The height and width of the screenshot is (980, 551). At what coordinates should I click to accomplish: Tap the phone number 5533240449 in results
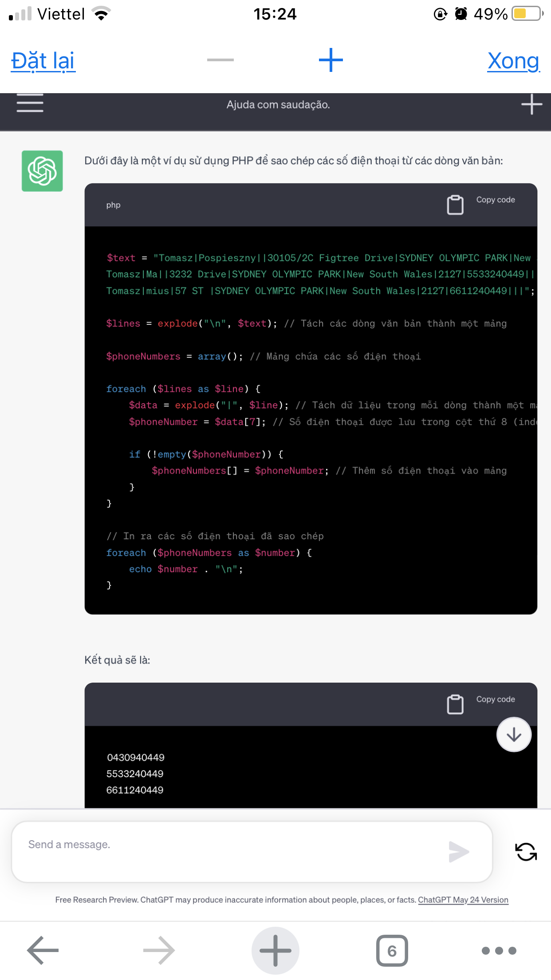tap(135, 774)
